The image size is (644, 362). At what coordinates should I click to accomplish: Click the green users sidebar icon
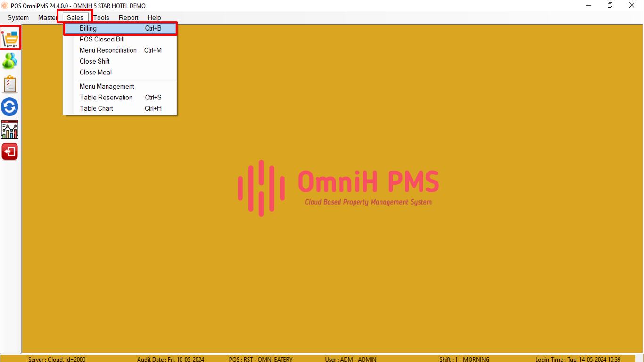coord(10,61)
